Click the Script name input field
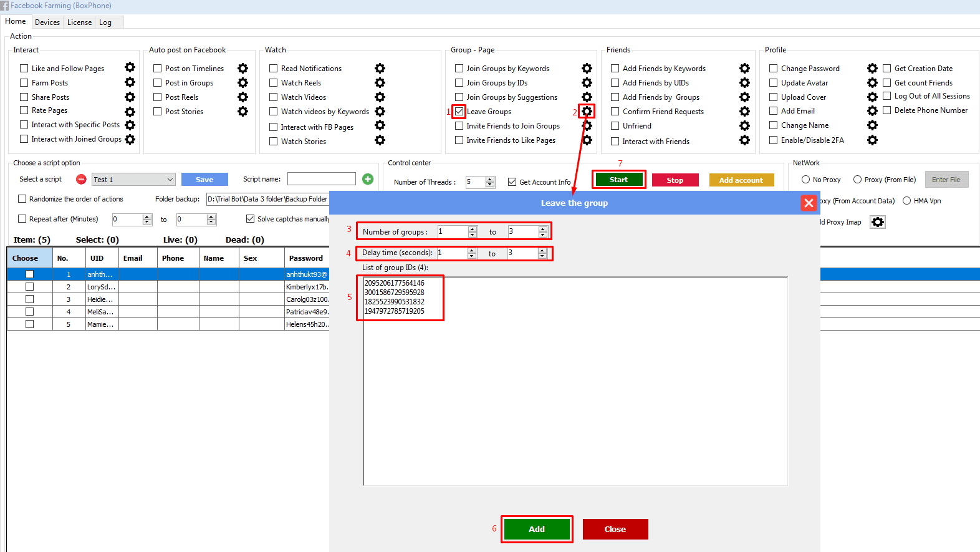Viewport: 980px width, 552px height. (x=322, y=179)
